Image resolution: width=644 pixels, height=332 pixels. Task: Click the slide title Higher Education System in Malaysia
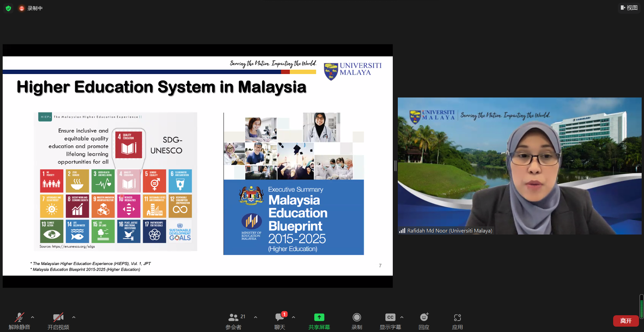(161, 87)
